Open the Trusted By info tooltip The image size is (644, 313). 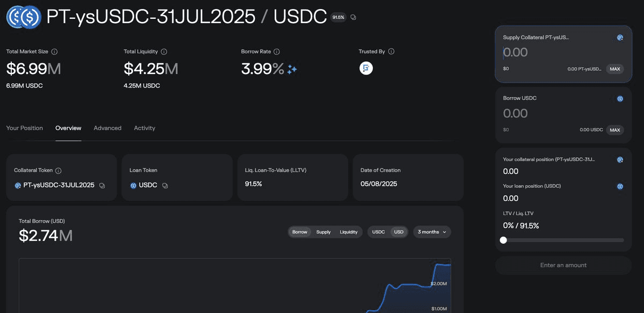391,52
